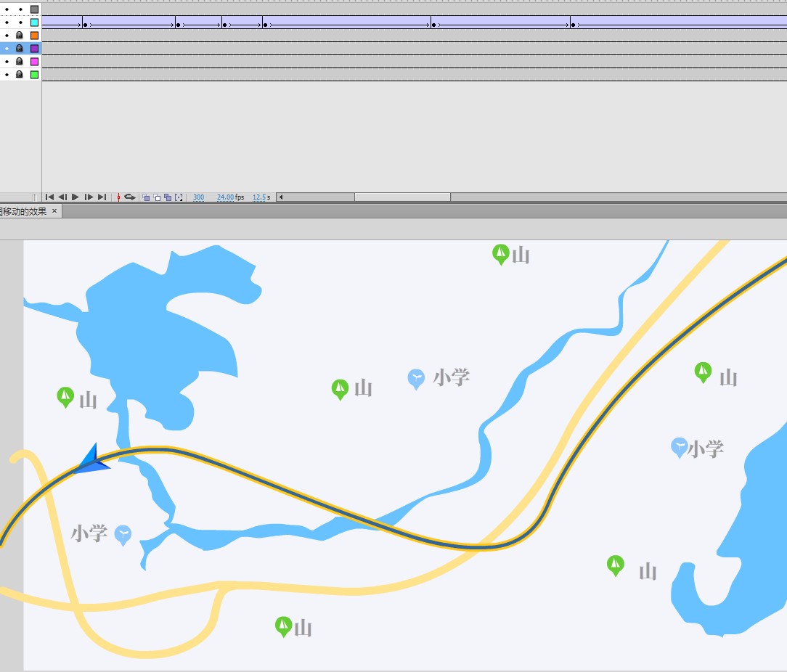Step back one frame
787x672 pixels.
pyautogui.click(x=62, y=197)
